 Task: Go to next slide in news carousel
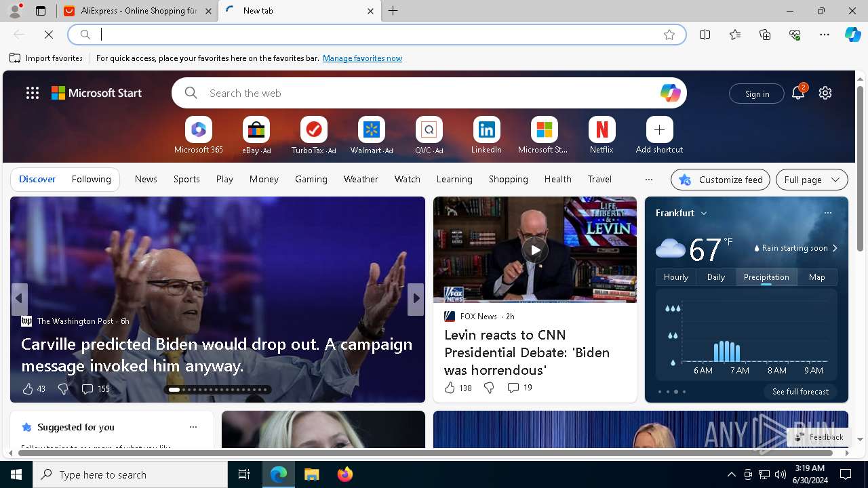[416, 298]
